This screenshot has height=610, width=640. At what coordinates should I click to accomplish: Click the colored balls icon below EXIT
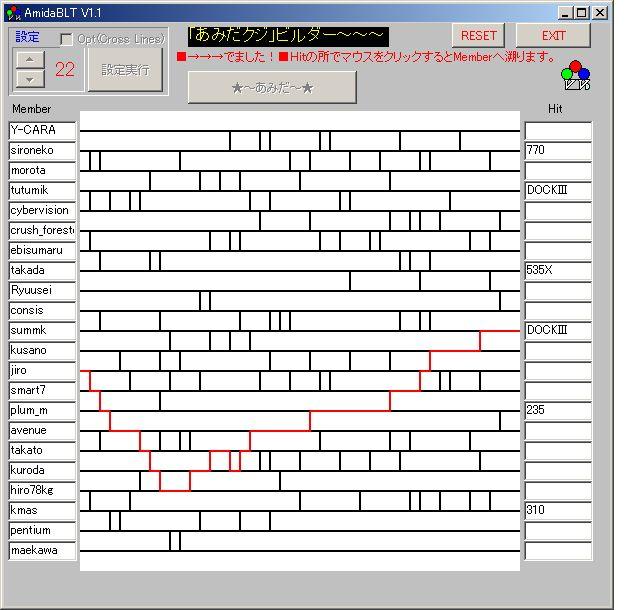(x=575, y=74)
